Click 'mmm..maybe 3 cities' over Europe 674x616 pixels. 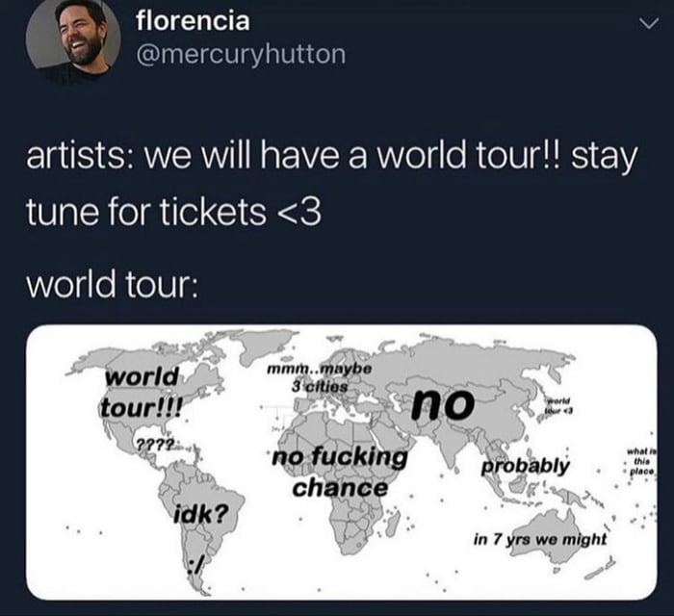tap(320, 377)
